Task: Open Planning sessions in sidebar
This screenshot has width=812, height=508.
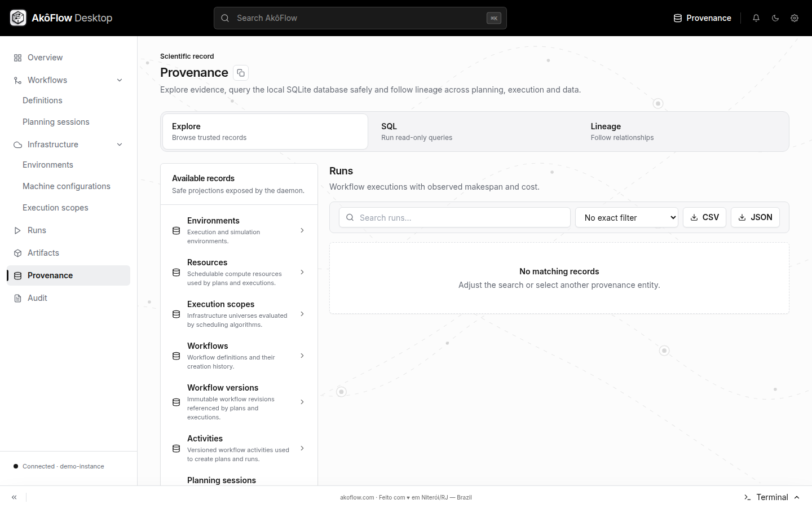Action: (x=56, y=122)
